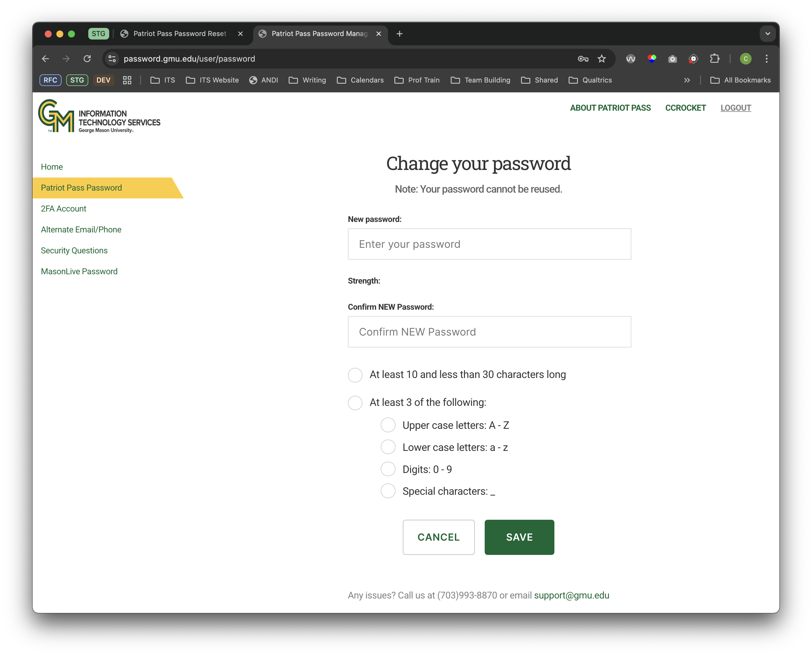
Task: Click the camera screenshot extension icon
Action: click(x=672, y=59)
